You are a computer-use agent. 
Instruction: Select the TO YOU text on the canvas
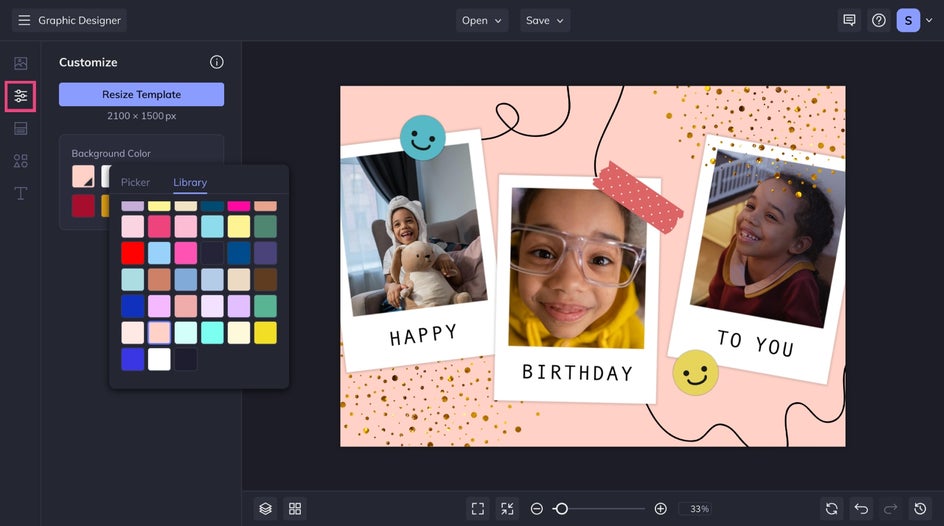756,342
